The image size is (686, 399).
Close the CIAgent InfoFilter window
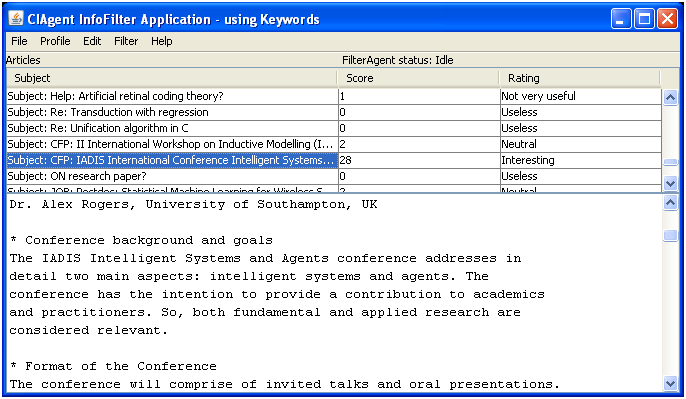[x=668, y=19]
